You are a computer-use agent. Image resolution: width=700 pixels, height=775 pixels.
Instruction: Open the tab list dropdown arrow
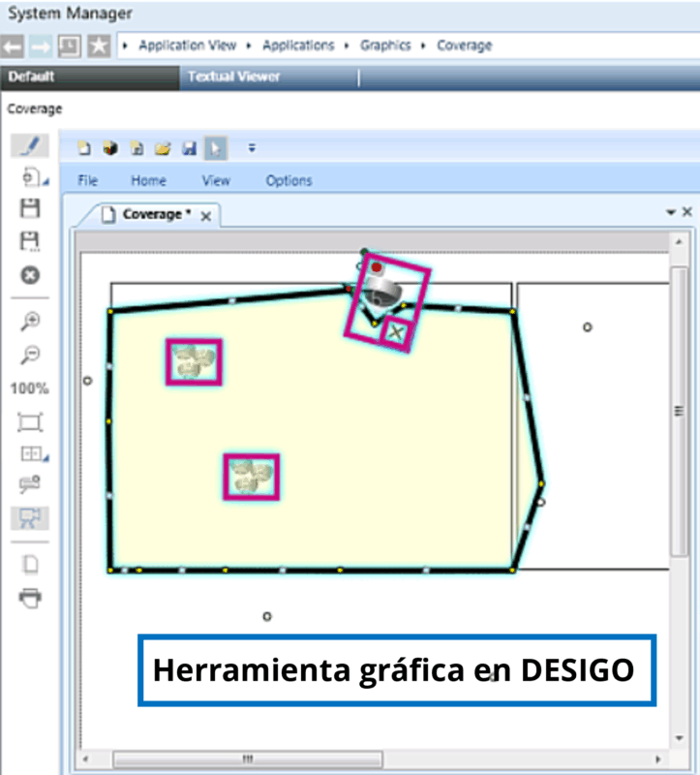[671, 211]
